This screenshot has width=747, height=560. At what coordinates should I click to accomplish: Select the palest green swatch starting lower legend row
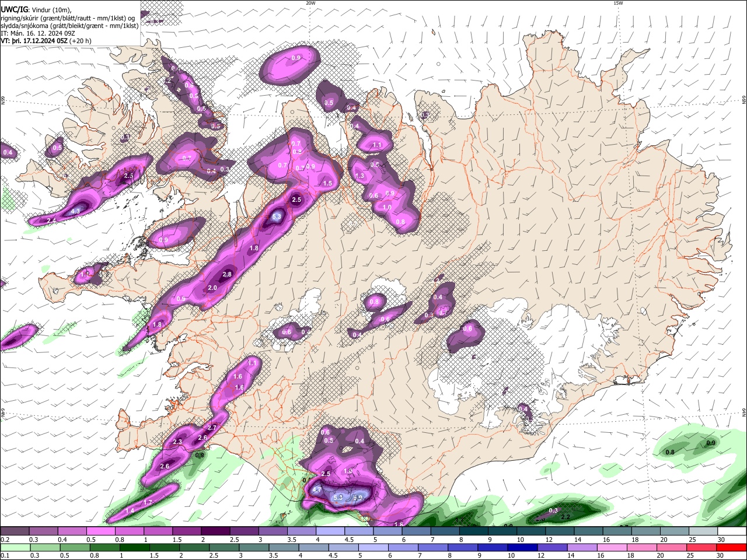coord(15,548)
